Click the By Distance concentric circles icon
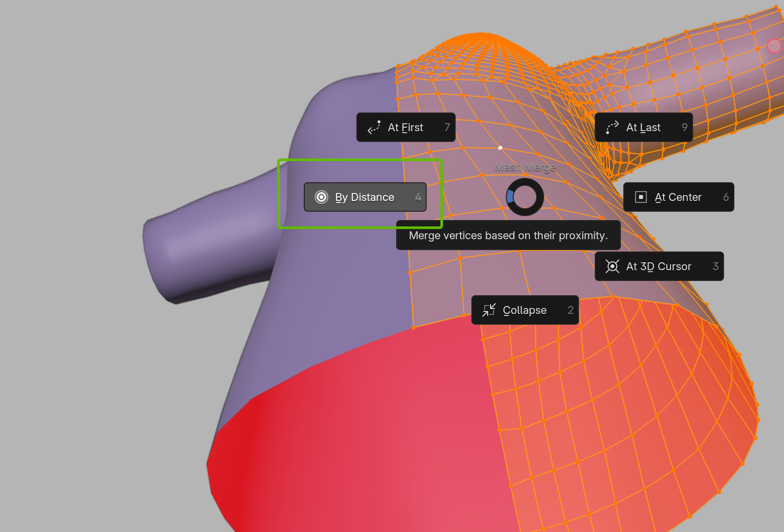 point(321,197)
